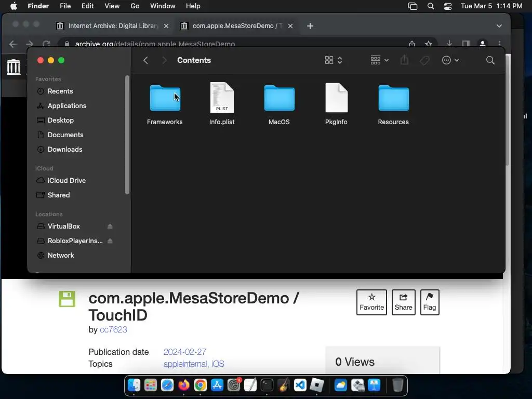The height and width of the screenshot is (399, 532).
Task: Open the Help menu
Action: (x=193, y=6)
